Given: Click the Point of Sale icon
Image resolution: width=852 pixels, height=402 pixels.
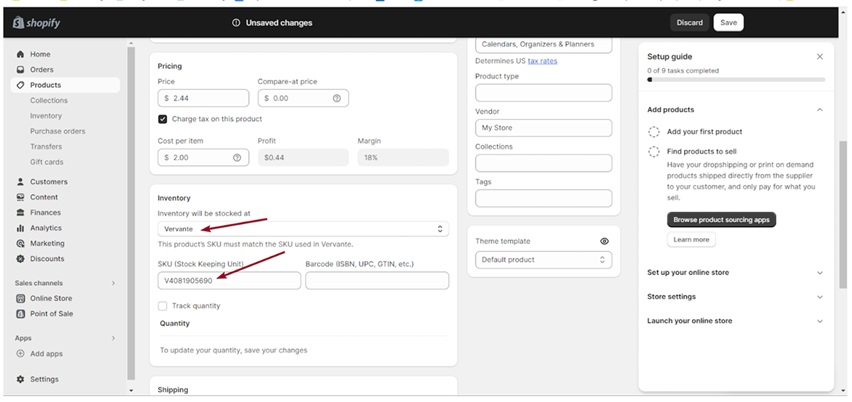Looking at the screenshot, I should (x=21, y=313).
